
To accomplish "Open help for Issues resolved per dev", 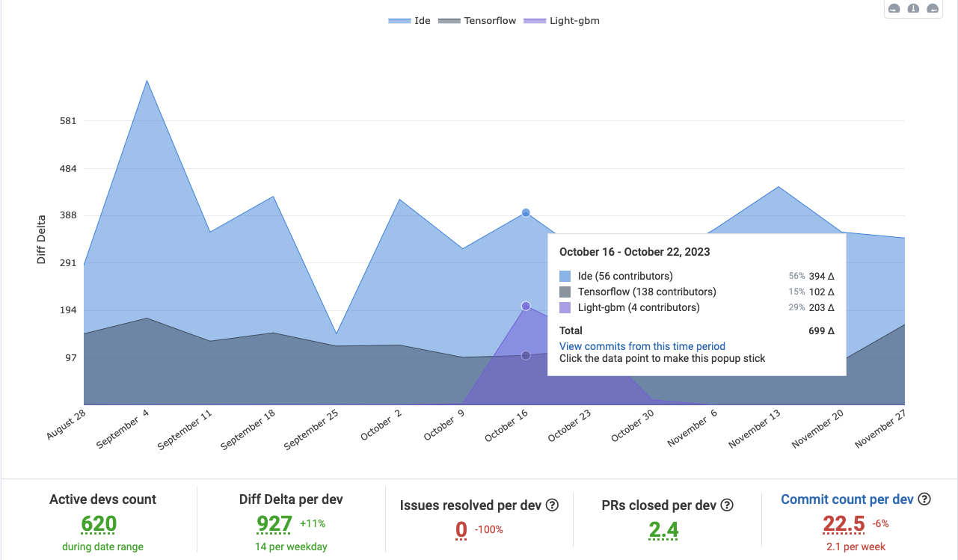I will [552, 505].
